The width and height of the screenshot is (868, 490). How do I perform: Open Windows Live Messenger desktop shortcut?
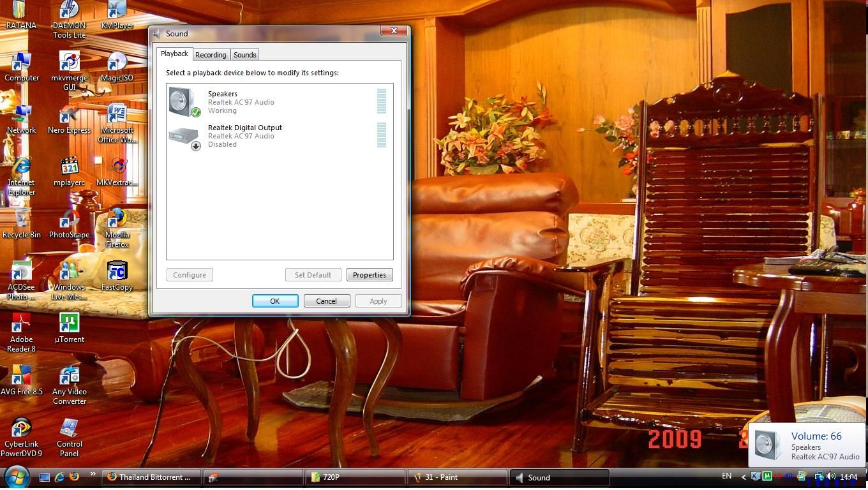click(x=70, y=281)
